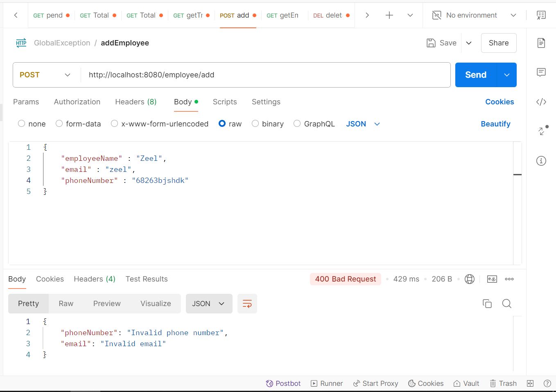This screenshot has height=392, width=556.
Task: Toggle word wrap in response
Action: click(247, 304)
